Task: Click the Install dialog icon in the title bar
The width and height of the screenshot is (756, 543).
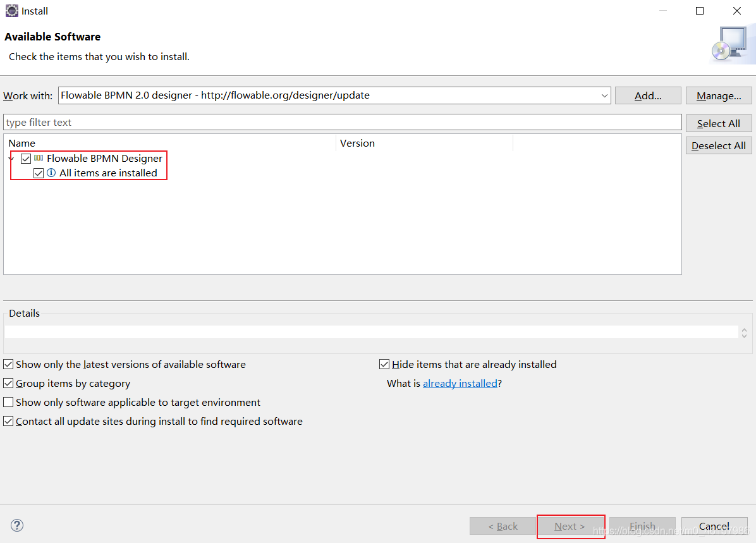Action: (11, 11)
